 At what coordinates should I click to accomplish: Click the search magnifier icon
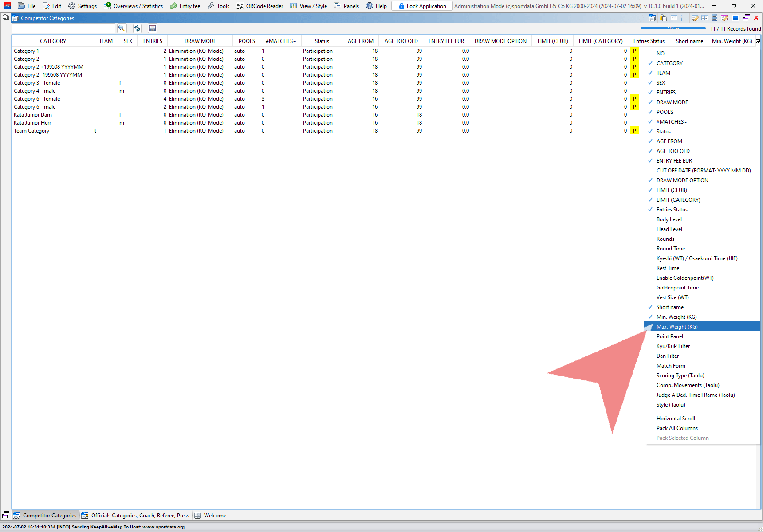[x=122, y=28]
